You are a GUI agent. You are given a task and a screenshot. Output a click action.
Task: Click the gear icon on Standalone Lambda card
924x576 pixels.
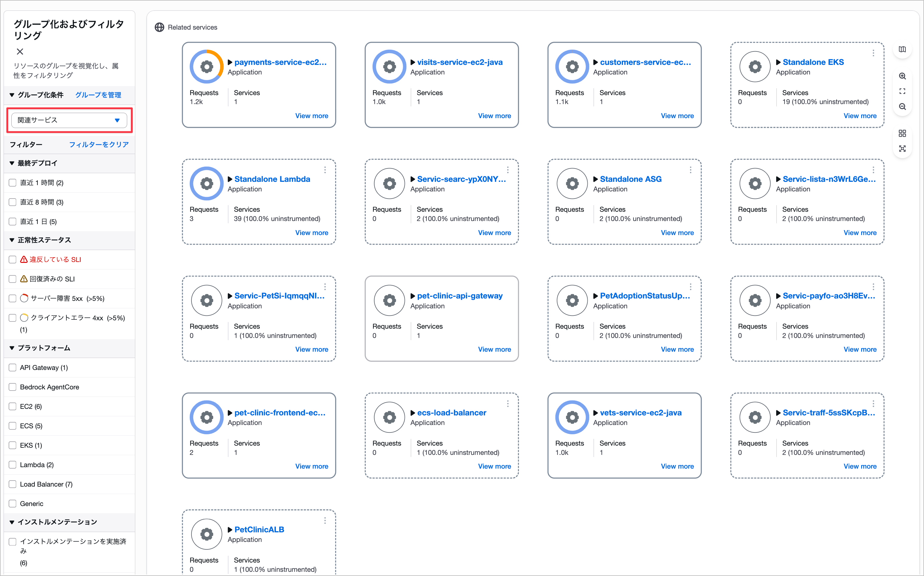point(206,183)
